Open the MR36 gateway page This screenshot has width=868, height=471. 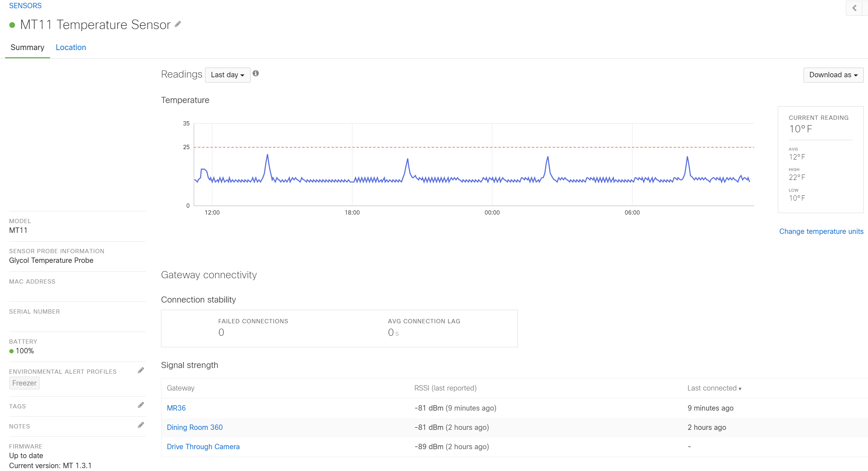tap(176, 408)
